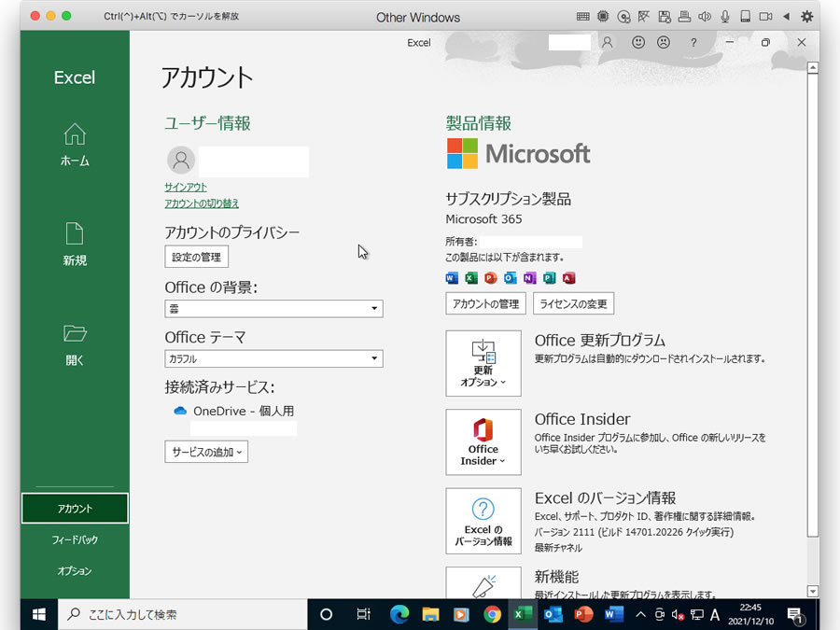840x630 pixels.
Task: Click the PowerPoint icon in product list
Action: point(491,277)
